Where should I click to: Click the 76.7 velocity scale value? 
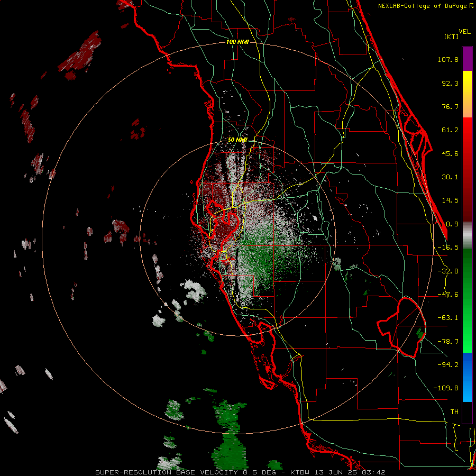point(450,106)
